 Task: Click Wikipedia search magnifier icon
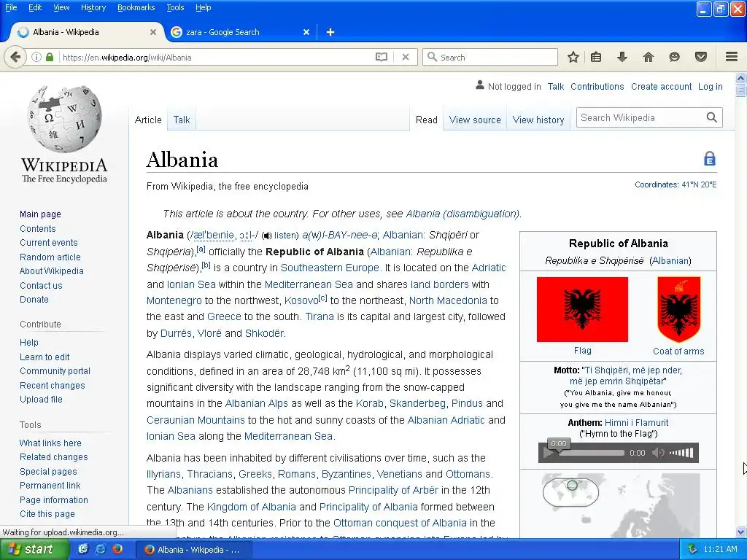point(711,117)
